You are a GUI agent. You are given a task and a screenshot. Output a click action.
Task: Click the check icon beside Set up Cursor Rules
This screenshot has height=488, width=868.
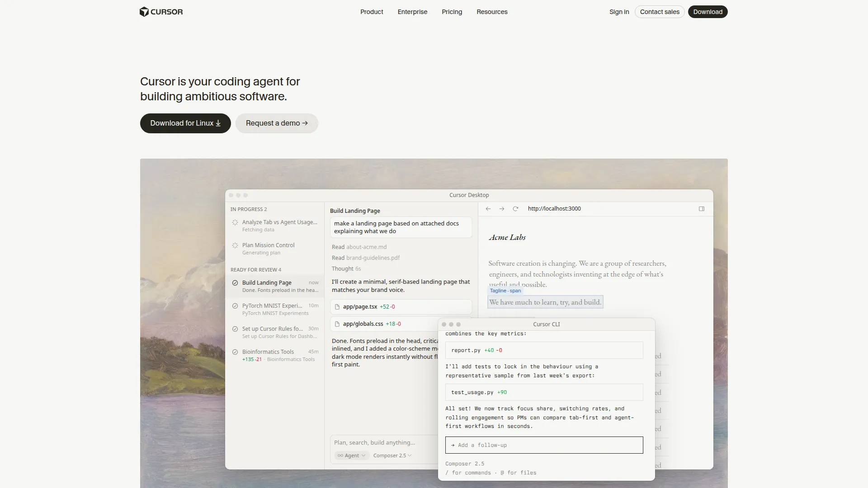coord(235,329)
